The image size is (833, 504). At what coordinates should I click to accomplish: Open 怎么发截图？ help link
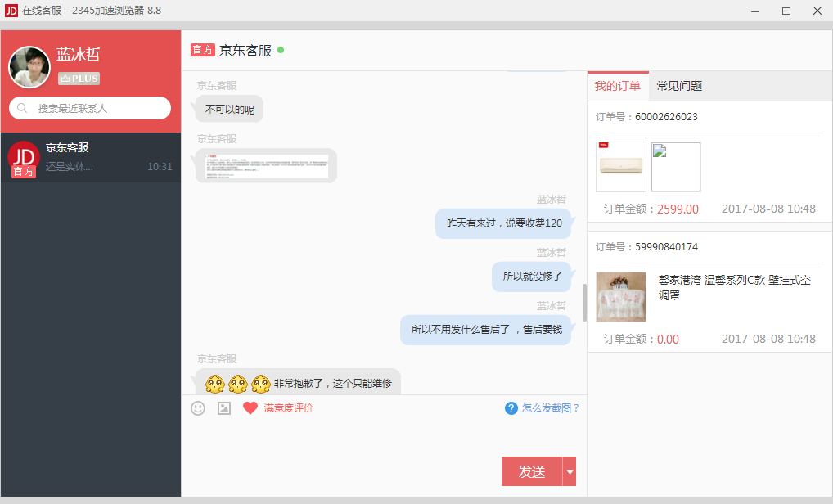551,408
